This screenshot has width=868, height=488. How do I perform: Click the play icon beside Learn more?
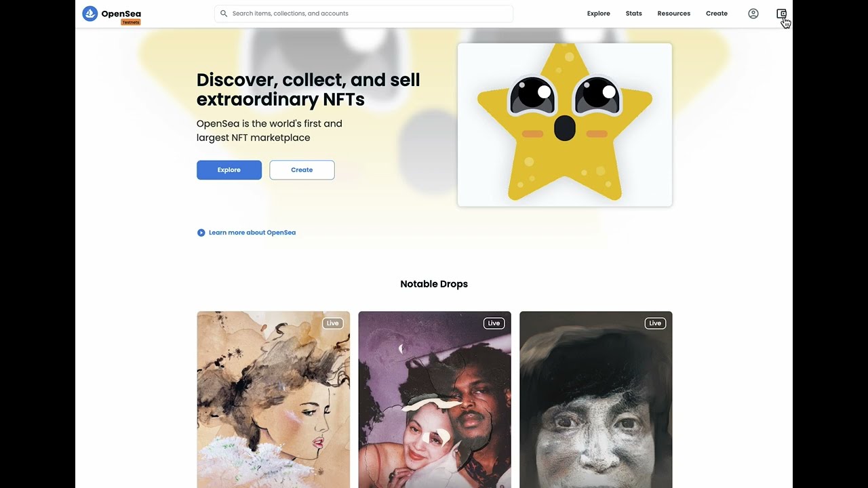(x=201, y=232)
